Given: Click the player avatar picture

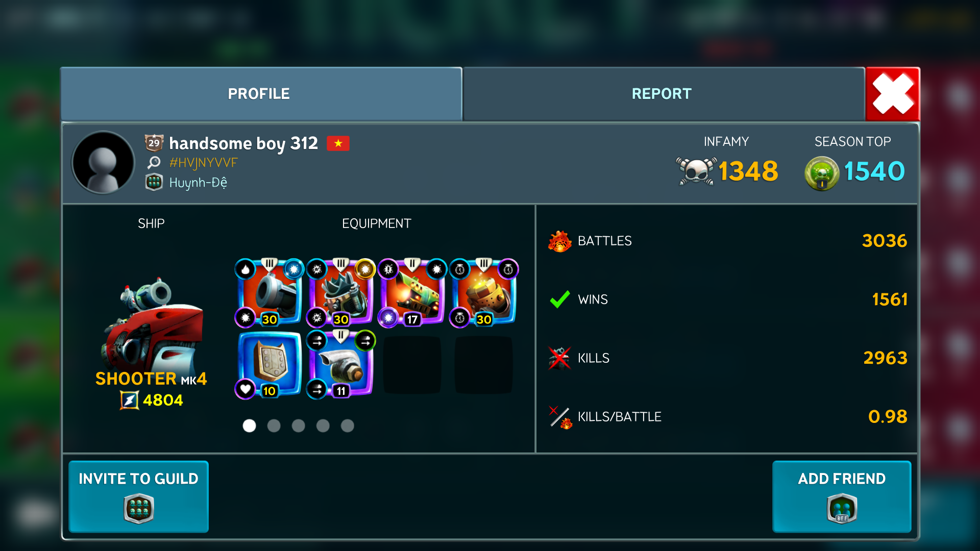Looking at the screenshot, I should (x=104, y=163).
